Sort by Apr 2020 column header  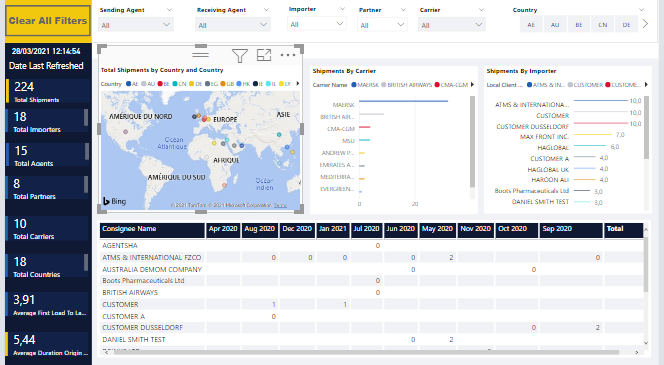click(223, 229)
